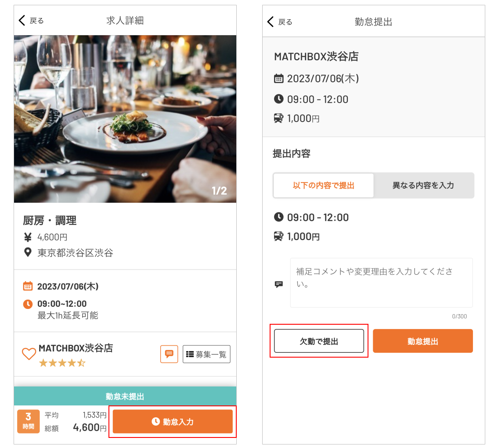Image resolution: width=498 pixels, height=448 pixels.
Task: Click the comment icon beside the text area
Action: coord(279,284)
